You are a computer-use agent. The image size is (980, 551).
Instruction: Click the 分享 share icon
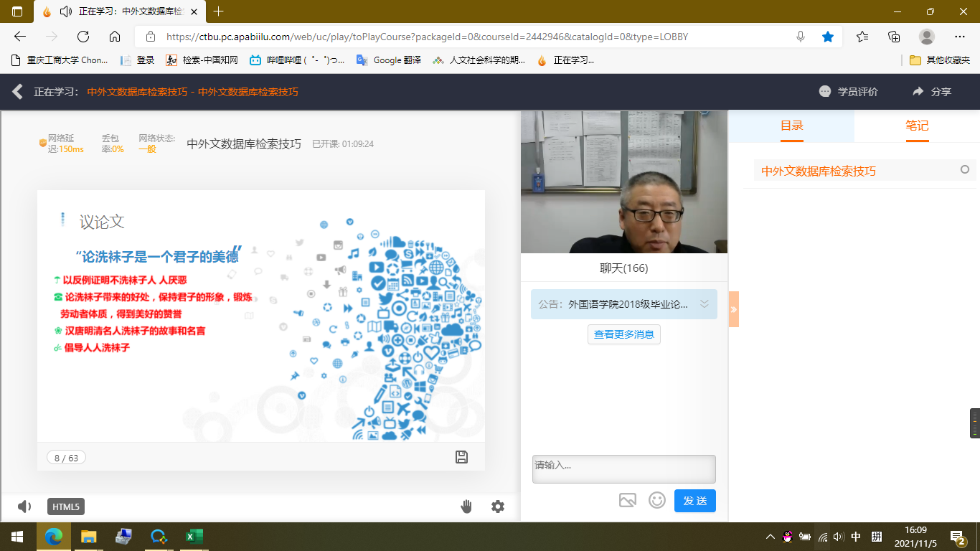click(x=918, y=92)
